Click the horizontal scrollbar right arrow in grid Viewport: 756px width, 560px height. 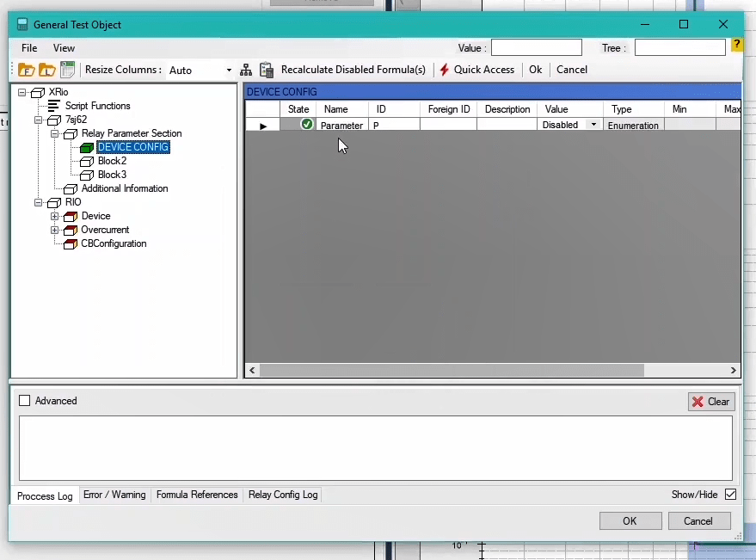[734, 370]
